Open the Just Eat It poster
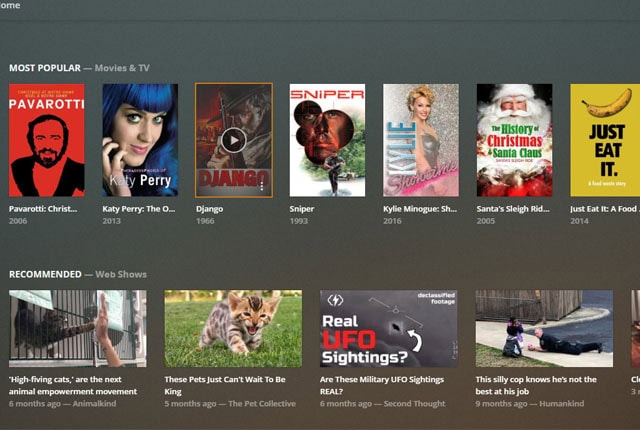This screenshot has height=430, width=640. click(x=605, y=140)
